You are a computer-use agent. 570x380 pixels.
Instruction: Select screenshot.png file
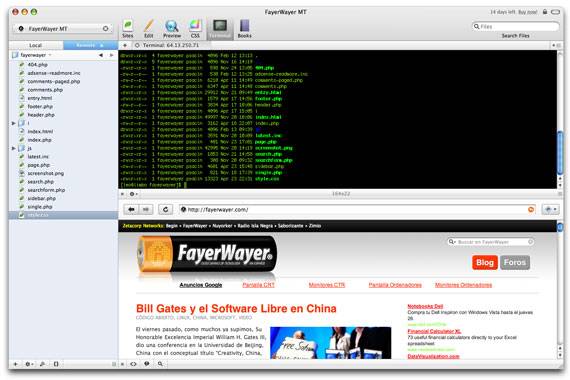tap(45, 173)
